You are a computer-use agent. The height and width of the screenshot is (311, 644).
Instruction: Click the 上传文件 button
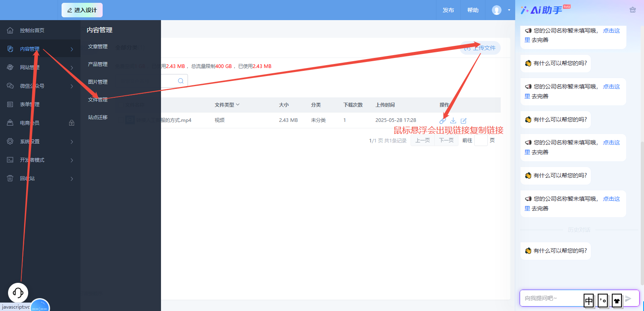click(480, 48)
